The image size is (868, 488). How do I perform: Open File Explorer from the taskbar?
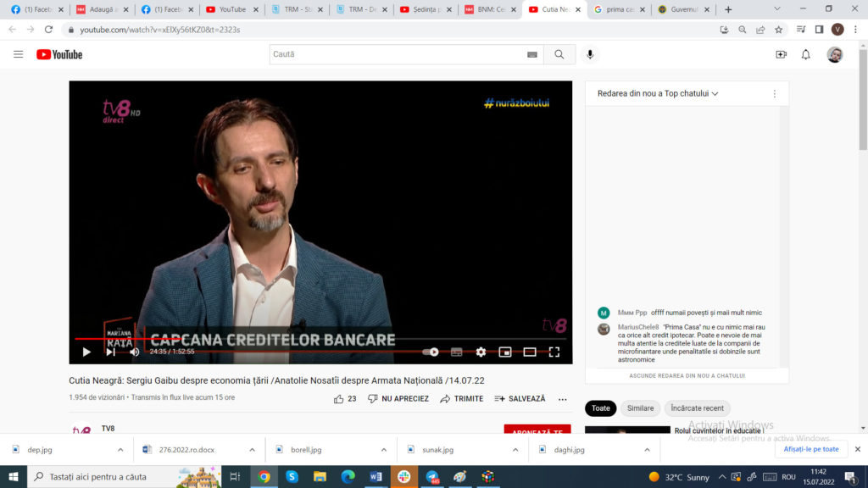click(320, 476)
